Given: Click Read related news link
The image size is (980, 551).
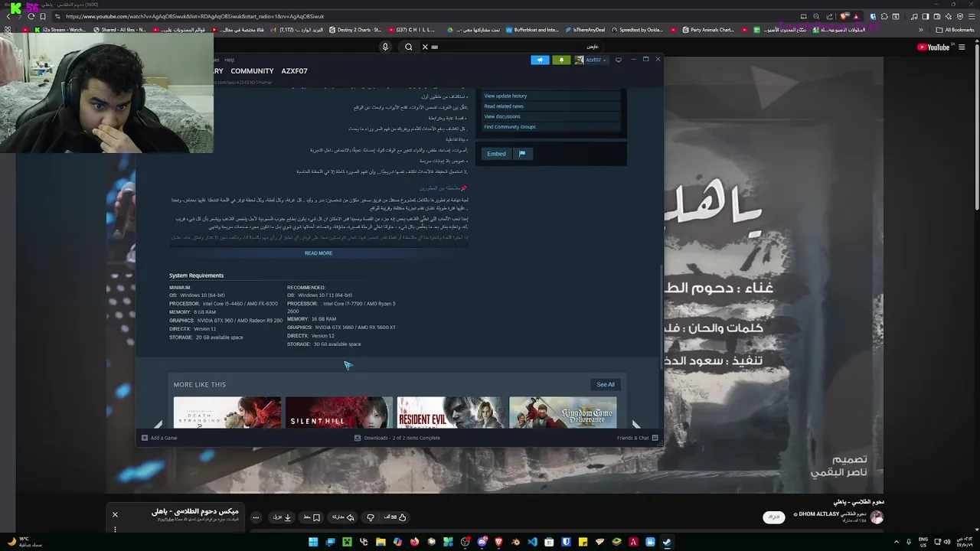Looking at the screenshot, I should [504, 106].
